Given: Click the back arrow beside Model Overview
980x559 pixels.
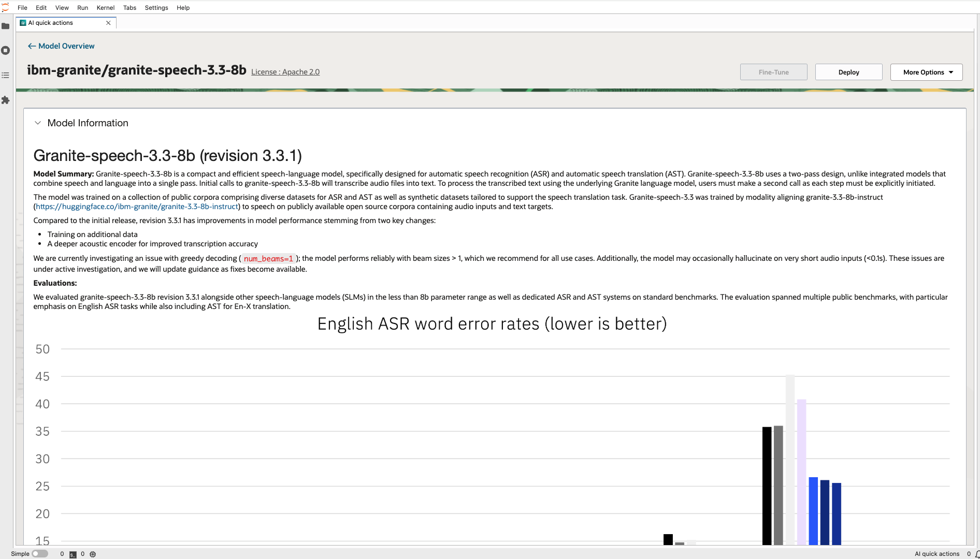Looking at the screenshot, I should (32, 46).
